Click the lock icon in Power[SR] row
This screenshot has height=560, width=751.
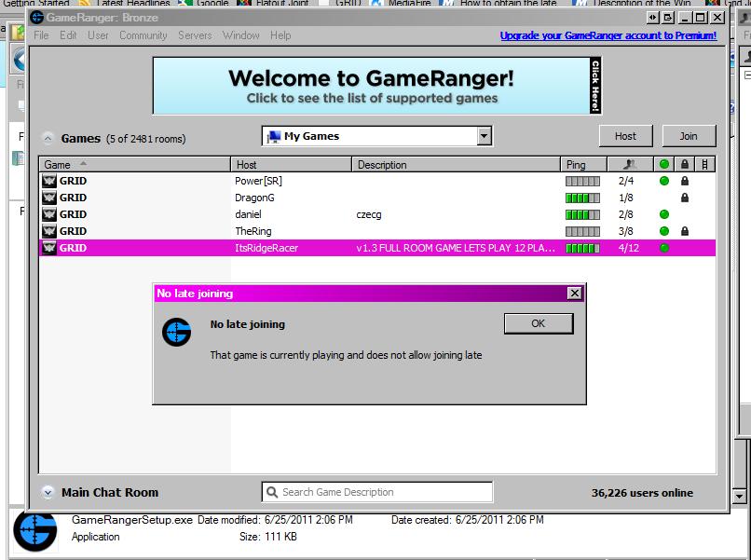tap(685, 181)
